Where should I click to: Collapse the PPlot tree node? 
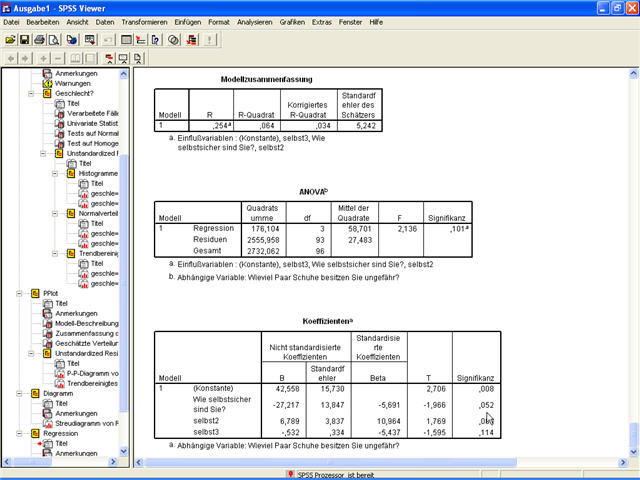(x=20, y=293)
